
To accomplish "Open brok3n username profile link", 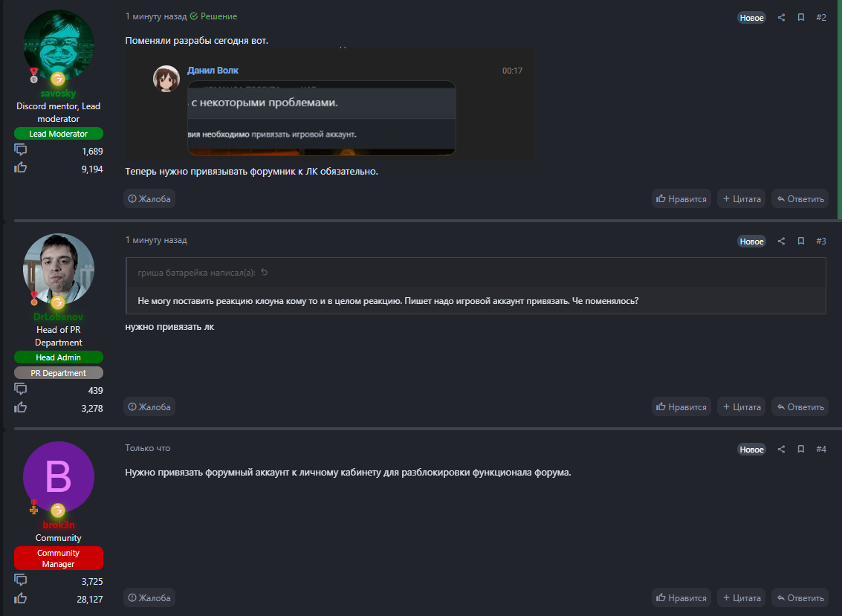I will point(59,525).
